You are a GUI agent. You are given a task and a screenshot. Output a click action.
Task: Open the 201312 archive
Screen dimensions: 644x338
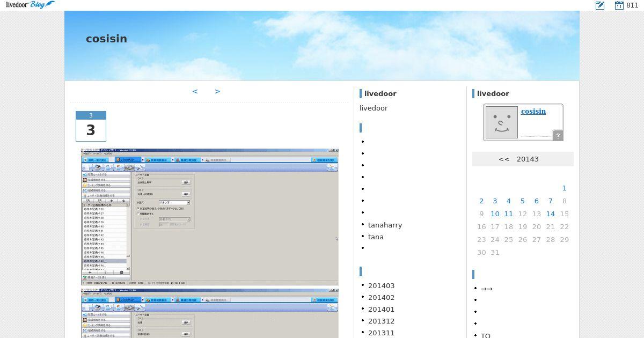pos(381,321)
